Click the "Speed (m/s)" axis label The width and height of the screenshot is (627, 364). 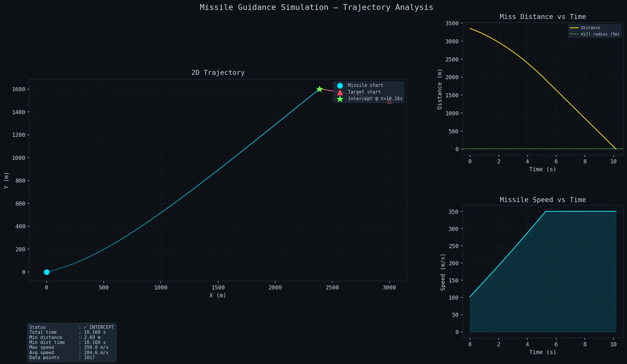click(x=443, y=272)
